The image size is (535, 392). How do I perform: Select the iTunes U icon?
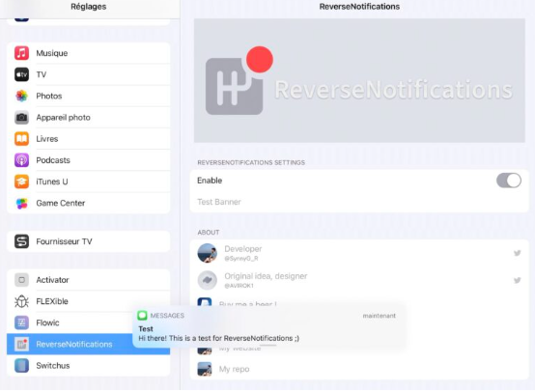pos(21,182)
